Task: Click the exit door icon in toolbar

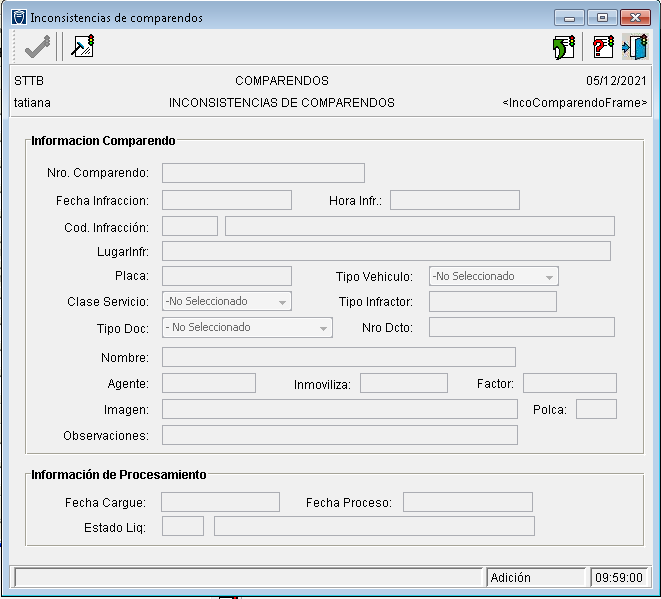Action: [x=635, y=47]
